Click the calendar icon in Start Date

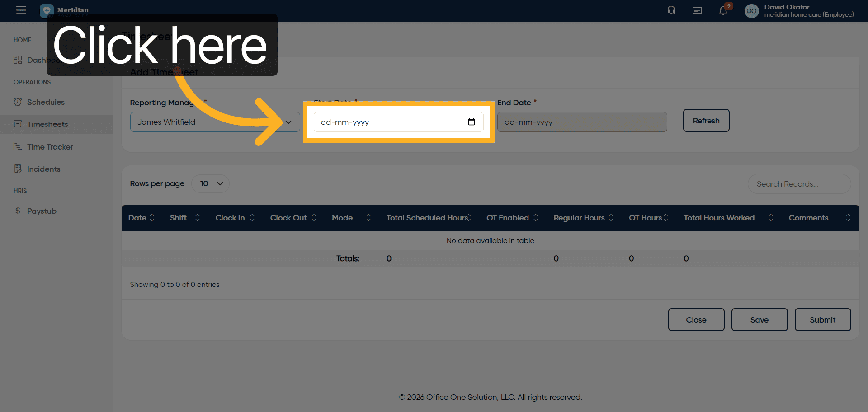[471, 122]
